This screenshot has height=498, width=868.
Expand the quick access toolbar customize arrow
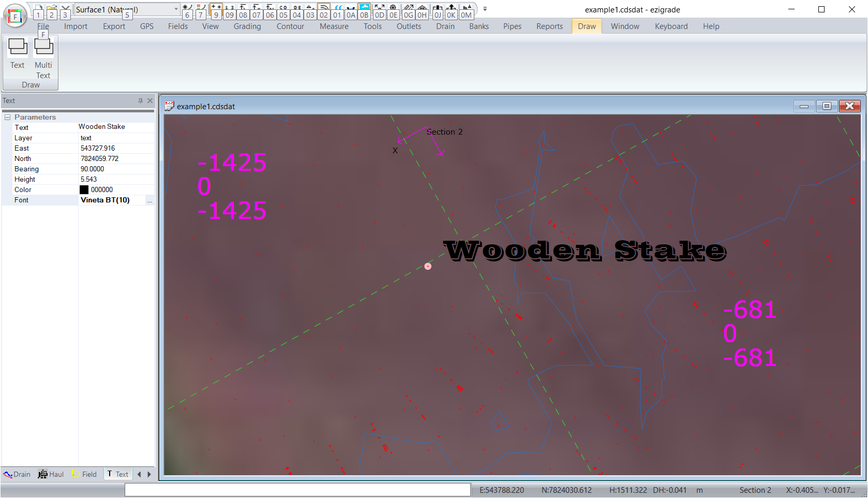(x=485, y=9)
